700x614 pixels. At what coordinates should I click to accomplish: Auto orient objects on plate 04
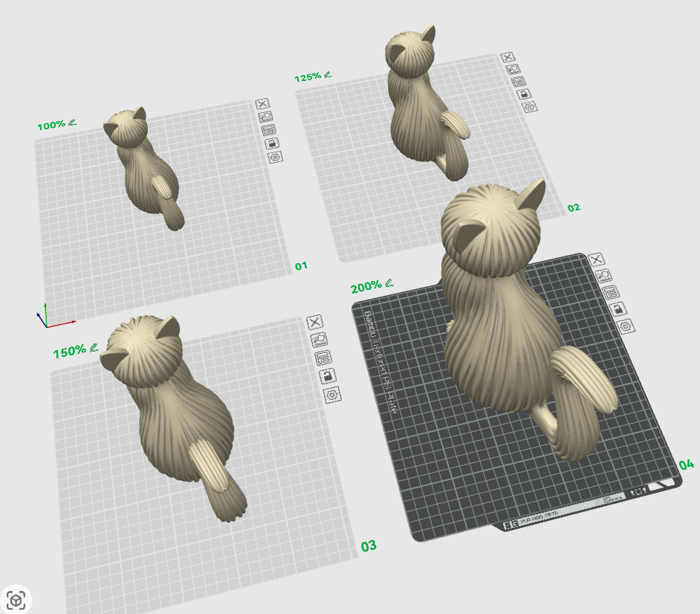tap(603, 276)
